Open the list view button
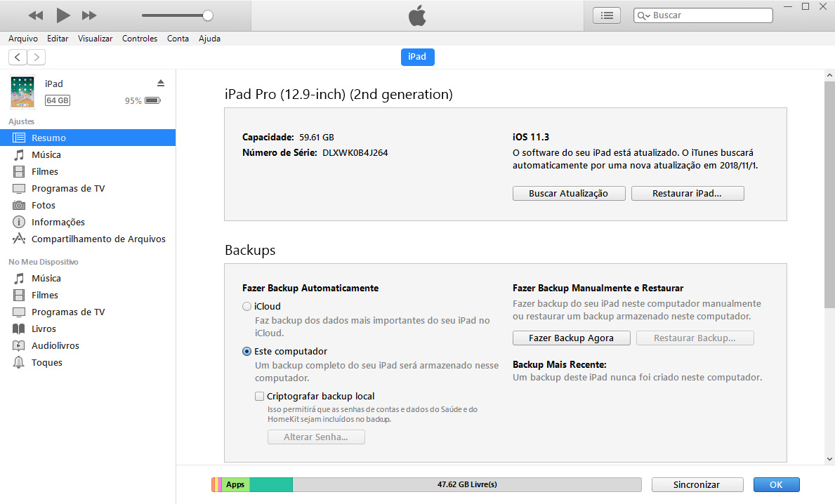835x504 pixels. pyautogui.click(x=607, y=15)
